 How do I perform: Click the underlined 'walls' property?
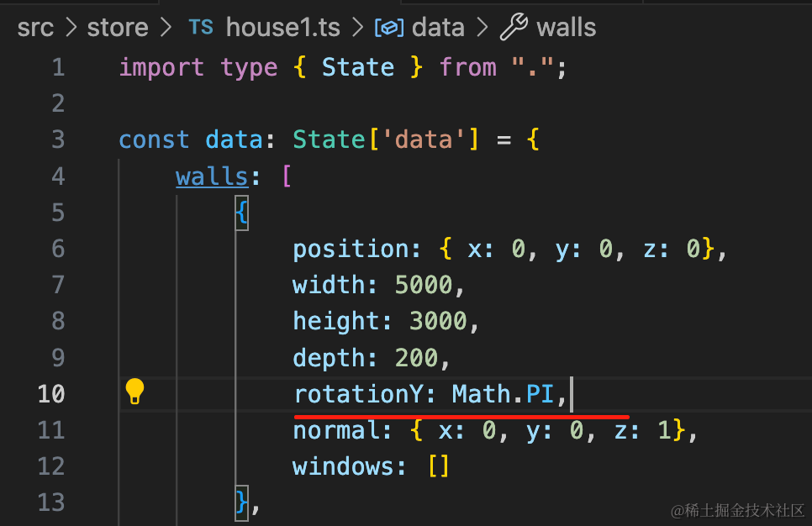212,176
